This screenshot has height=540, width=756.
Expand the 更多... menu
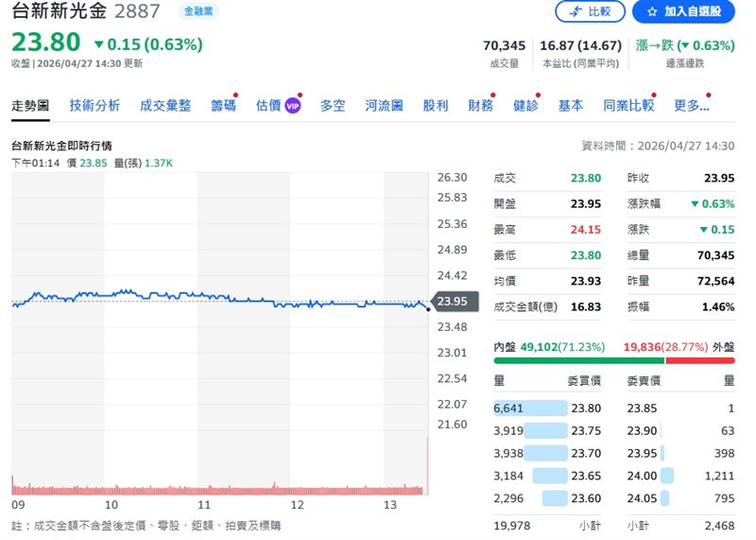point(692,105)
